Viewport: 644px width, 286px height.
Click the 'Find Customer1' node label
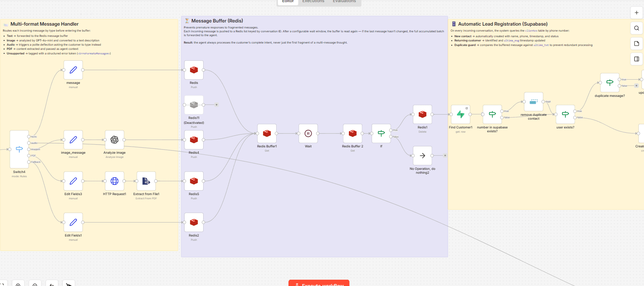pyautogui.click(x=460, y=127)
